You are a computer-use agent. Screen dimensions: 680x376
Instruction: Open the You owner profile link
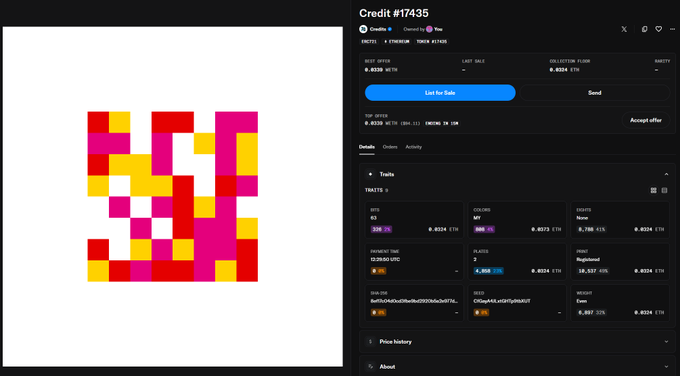click(x=438, y=29)
